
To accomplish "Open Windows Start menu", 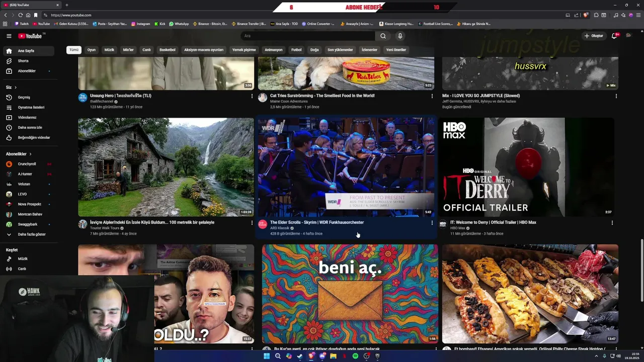I will pos(267,356).
